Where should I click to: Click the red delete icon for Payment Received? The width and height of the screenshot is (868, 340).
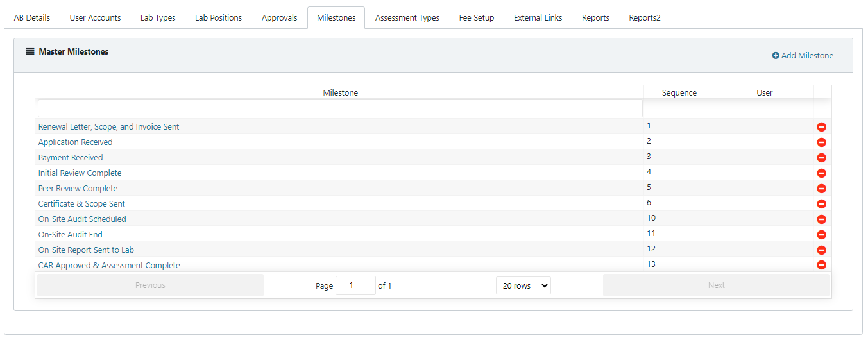821,158
